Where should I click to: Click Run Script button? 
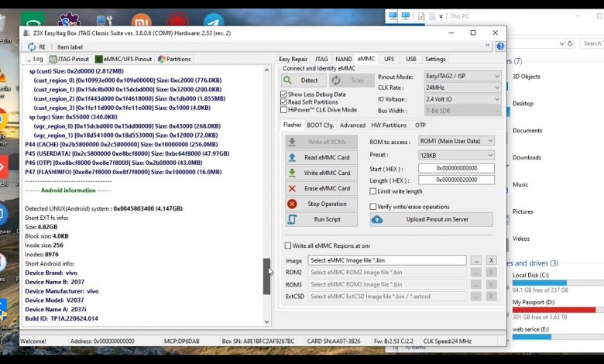pyautogui.click(x=321, y=219)
